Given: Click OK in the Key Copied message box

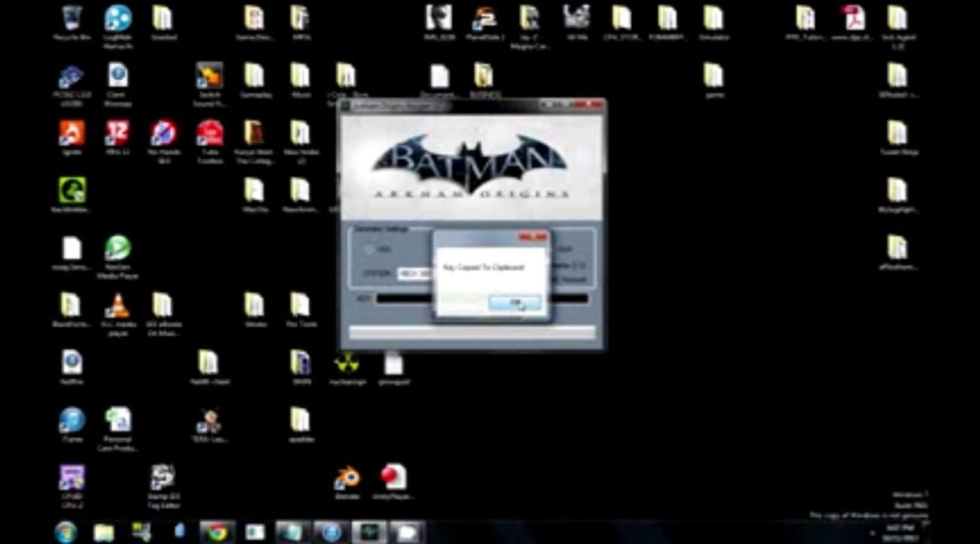Looking at the screenshot, I should click(514, 303).
